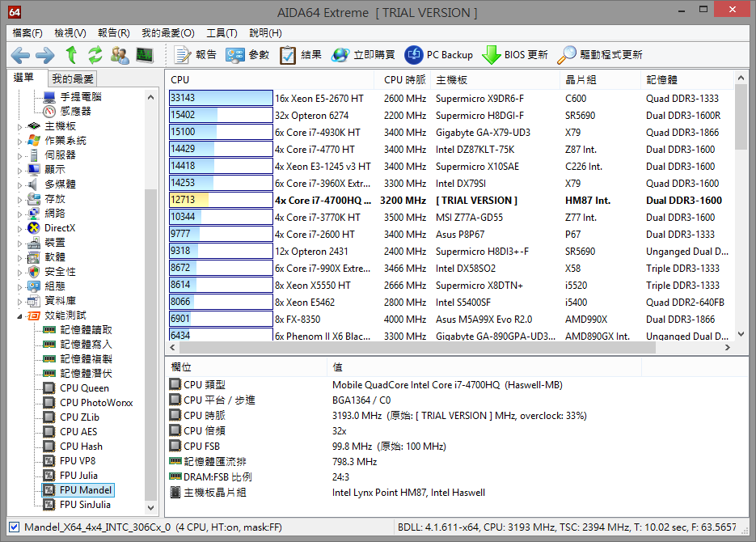The height and width of the screenshot is (542, 756).
Task: Launch PC Backup icon
Action: click(414, 55)
